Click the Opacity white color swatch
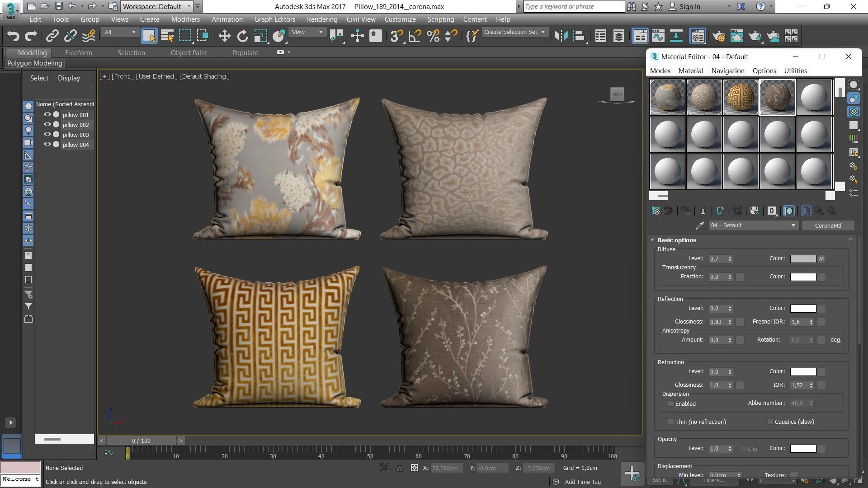The image size is (868, 488). tap(803, 449)
